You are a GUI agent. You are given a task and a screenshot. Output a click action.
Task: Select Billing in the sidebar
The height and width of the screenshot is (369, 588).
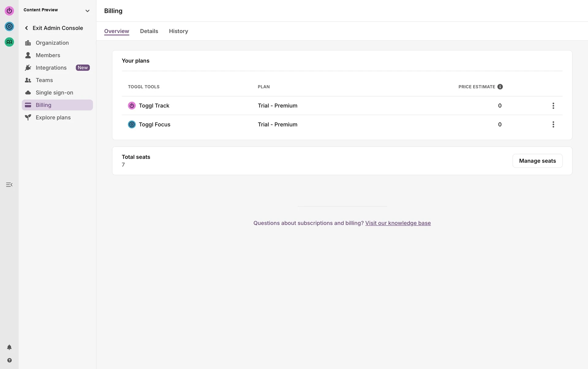point(57,105)
